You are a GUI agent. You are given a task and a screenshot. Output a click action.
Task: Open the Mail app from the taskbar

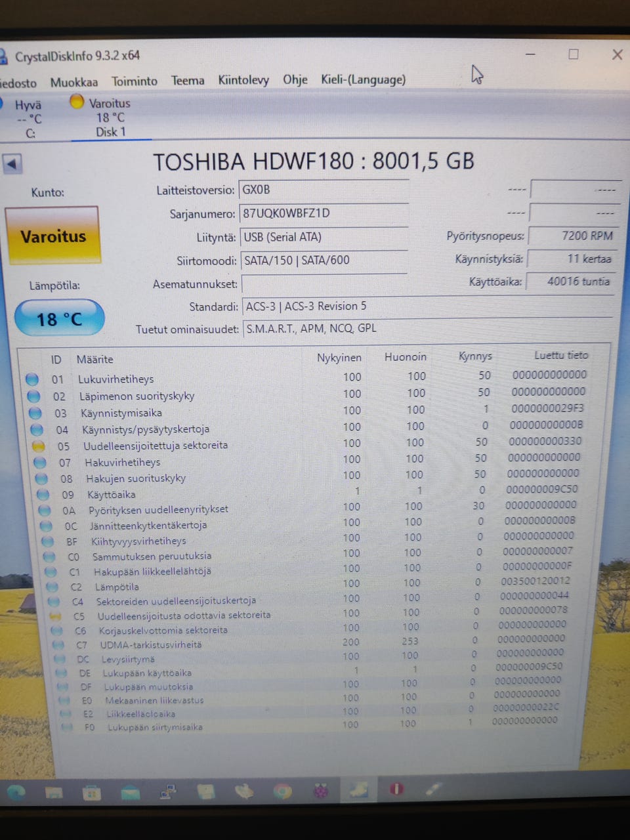(x=131, y=793)
